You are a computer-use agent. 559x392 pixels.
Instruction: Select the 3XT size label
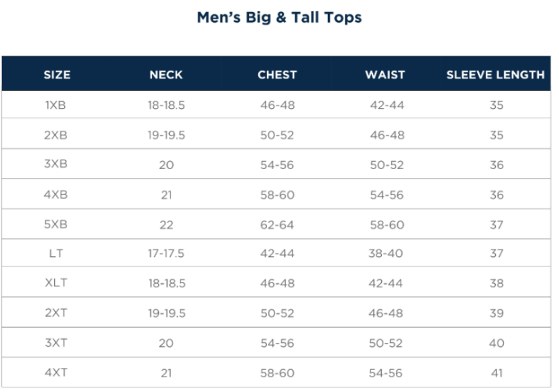(x=56, y=343)
